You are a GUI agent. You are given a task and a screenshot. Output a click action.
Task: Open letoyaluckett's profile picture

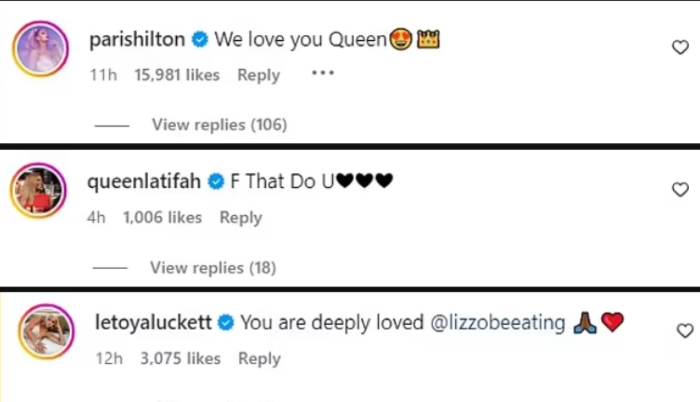(x=46, y=330)
